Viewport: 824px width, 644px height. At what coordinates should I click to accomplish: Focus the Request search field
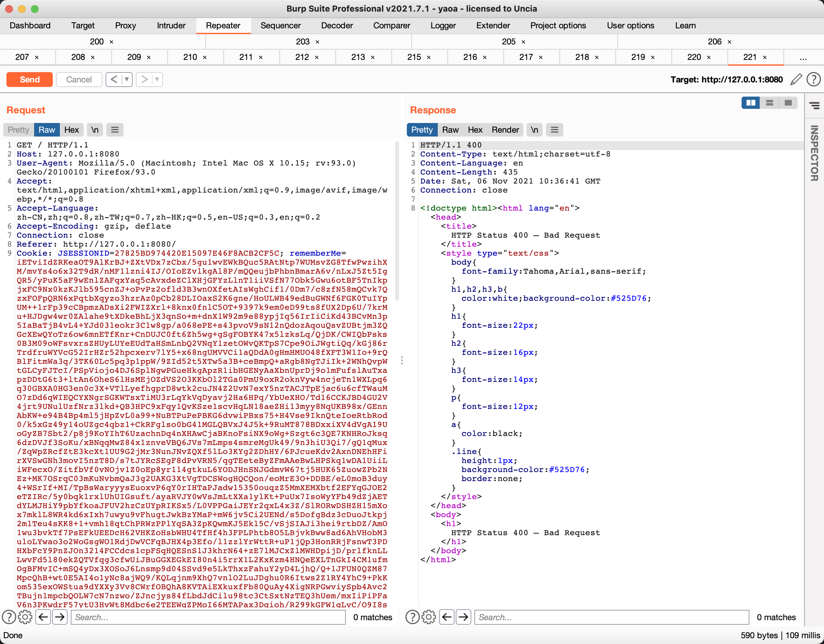[x=208, y=617]
